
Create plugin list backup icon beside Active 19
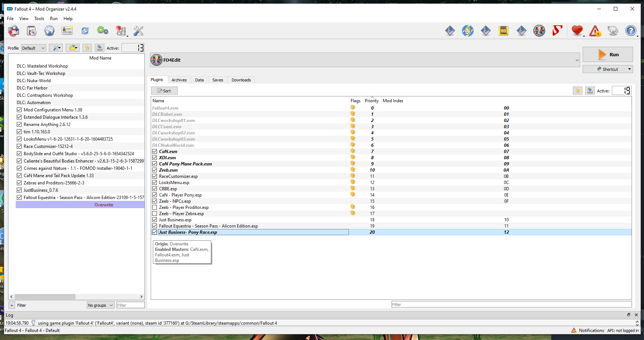590,91
